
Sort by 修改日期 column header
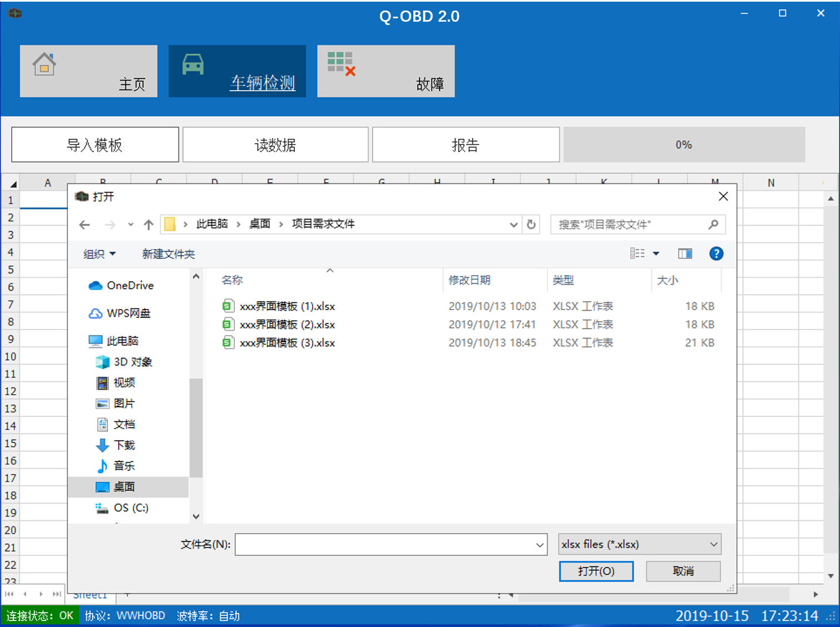coord(470,280)
